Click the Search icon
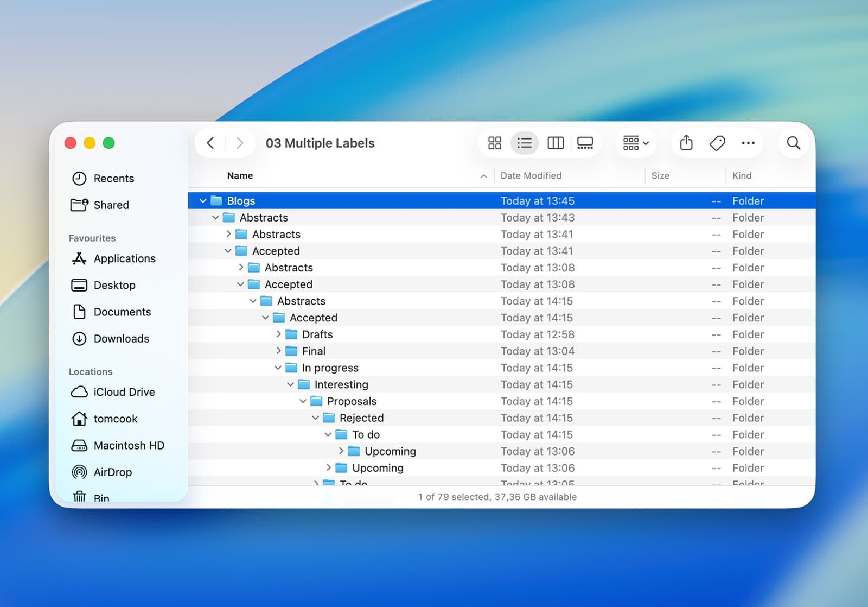Screen dimensions: 868x607 [793, 143]
